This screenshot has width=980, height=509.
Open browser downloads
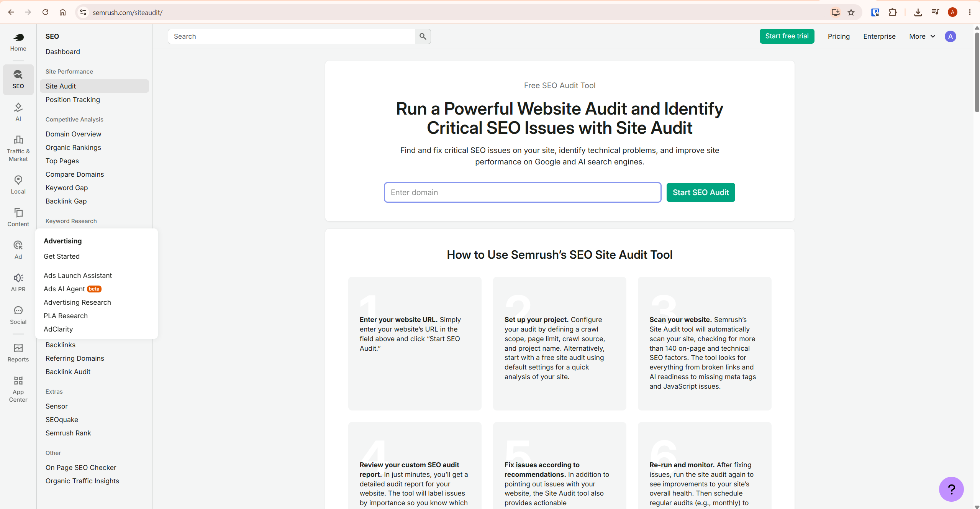pos(918,12)
